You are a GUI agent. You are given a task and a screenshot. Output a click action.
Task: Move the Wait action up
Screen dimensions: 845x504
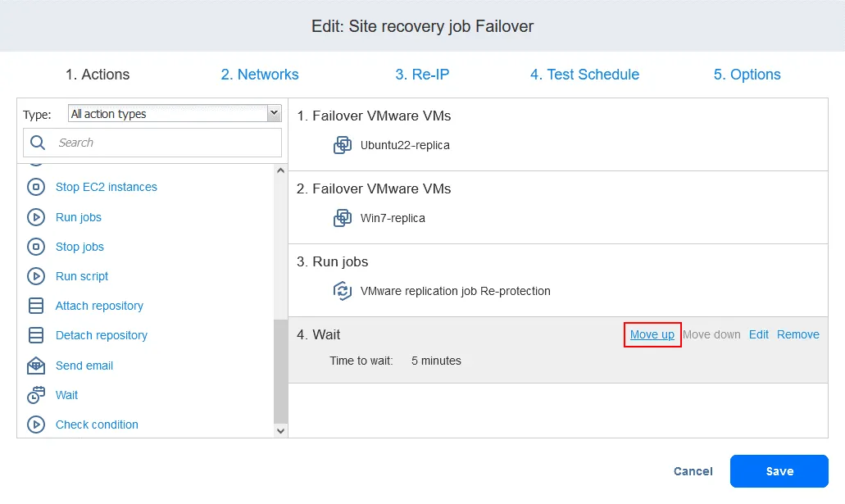pos(652,334)
